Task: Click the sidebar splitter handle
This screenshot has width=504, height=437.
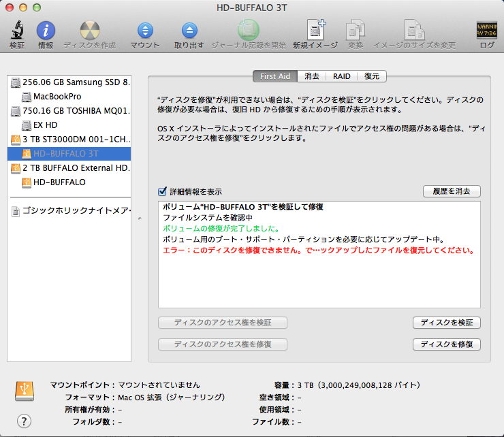Action: click(x=140, y=218)
